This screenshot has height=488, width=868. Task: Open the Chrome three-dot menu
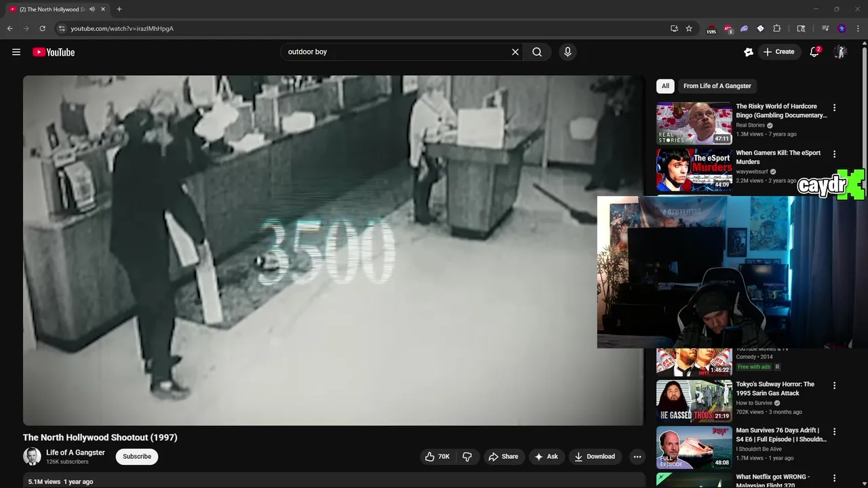(859, 28)
